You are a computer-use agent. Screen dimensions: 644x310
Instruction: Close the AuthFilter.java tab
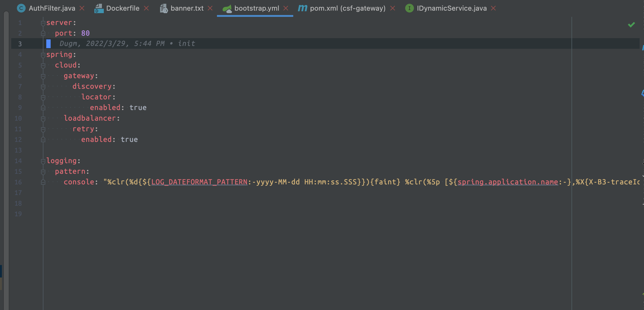82,8
